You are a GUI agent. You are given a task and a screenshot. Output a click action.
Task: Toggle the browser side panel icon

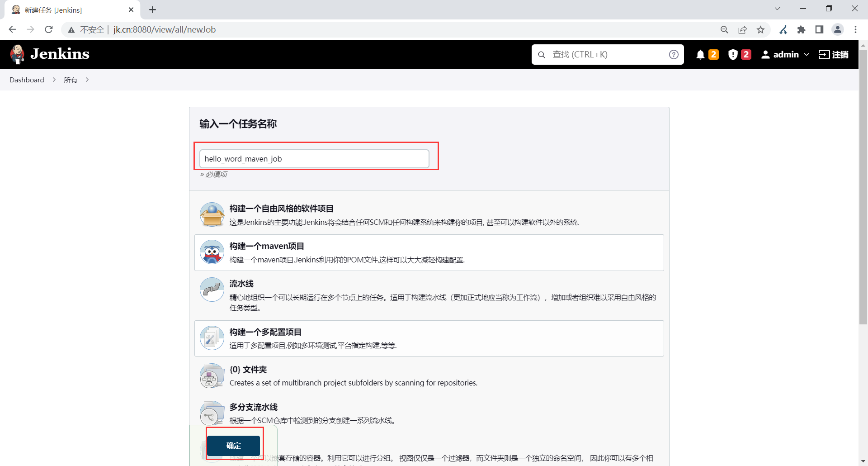click(819, 29)
